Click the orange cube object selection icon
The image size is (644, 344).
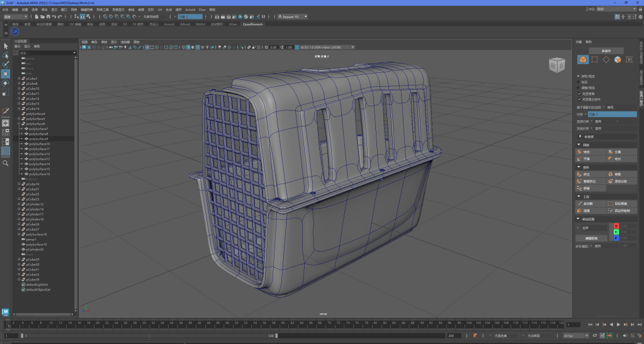click(583, 60)
